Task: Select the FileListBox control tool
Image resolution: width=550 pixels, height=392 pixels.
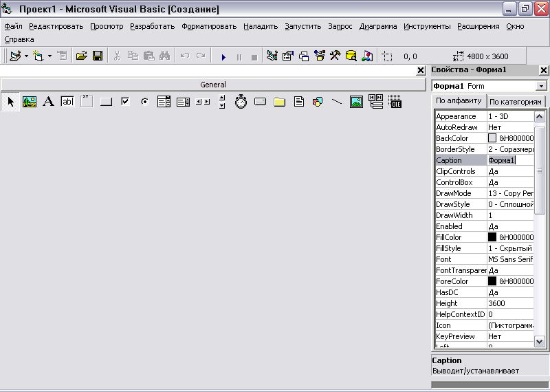Action: click(x=299, y=102)
